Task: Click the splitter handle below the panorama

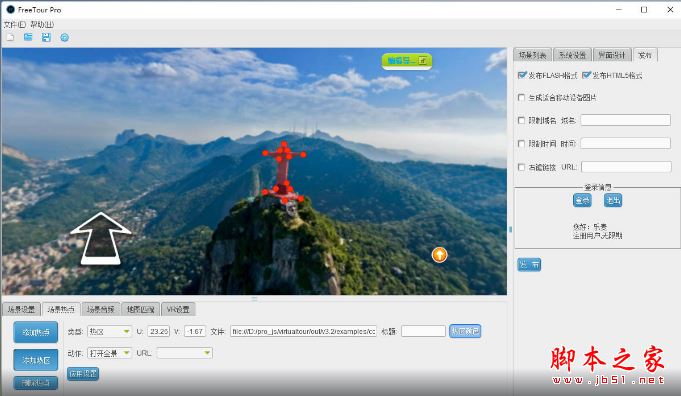Action: pos(255,299)
